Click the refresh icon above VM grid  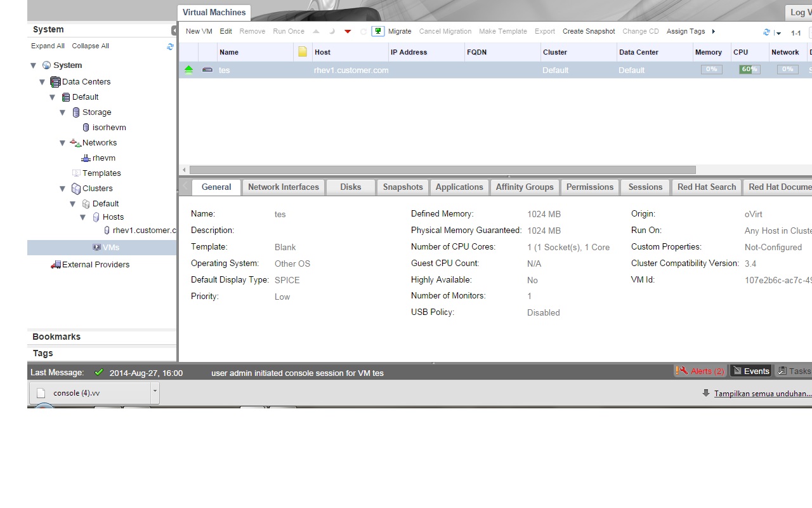coord(766,32)
